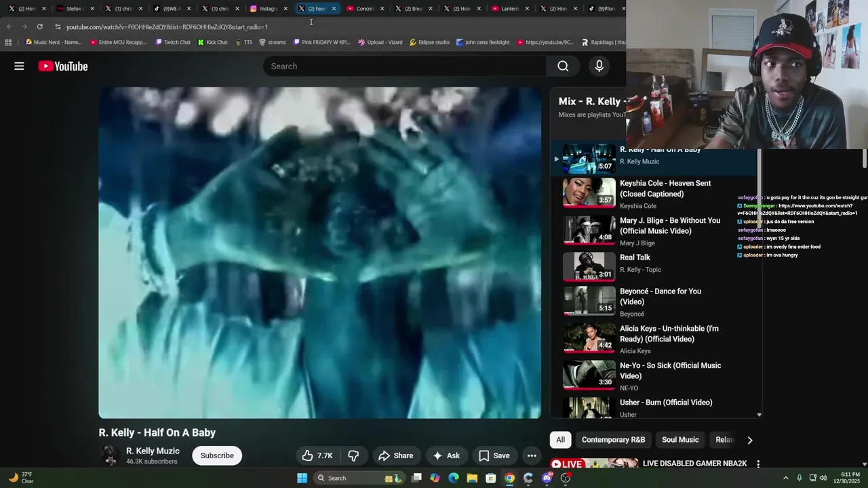868x488 pixels.
Task: Open the streams bookmark
Action: pyautogui.click(x=273, y=42)
